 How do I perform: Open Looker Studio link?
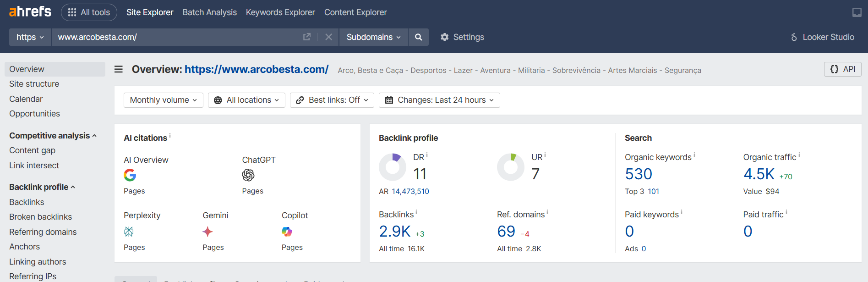pos(823,37)
